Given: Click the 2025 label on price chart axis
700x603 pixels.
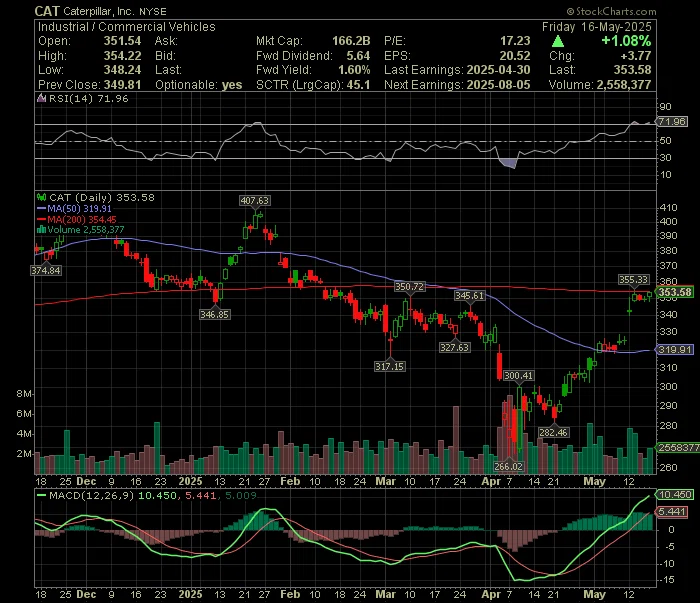Looking at the screenshot, I should pos(190,481).
